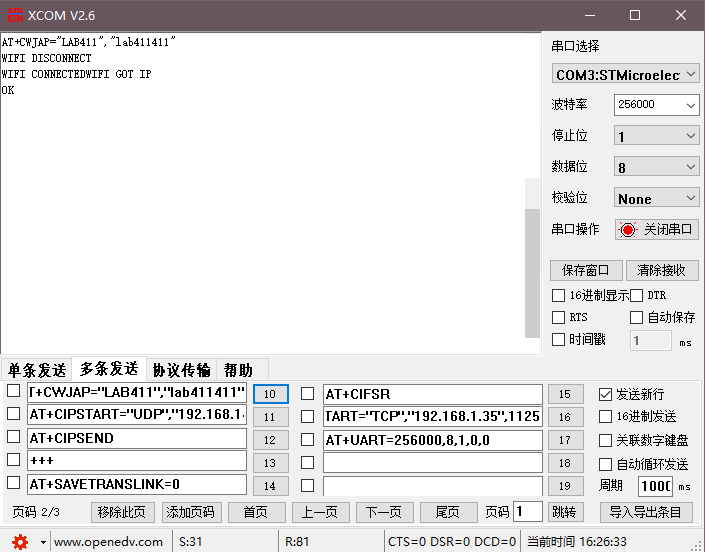Viewport: 705px width, 552px height.
Task: Enable the 16进制发送 checkbox
Action: 605,417
